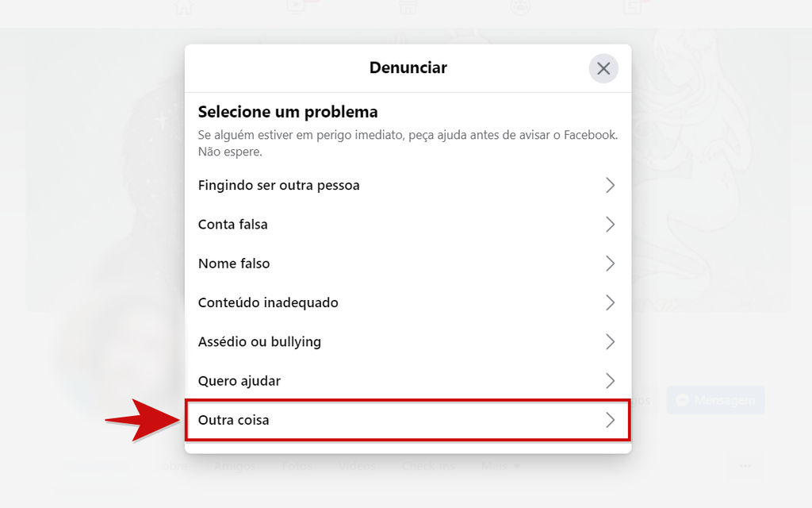Open the chevron beside Conta falsa
Viewport: 812px width, 508px height.
click(610, 225)
